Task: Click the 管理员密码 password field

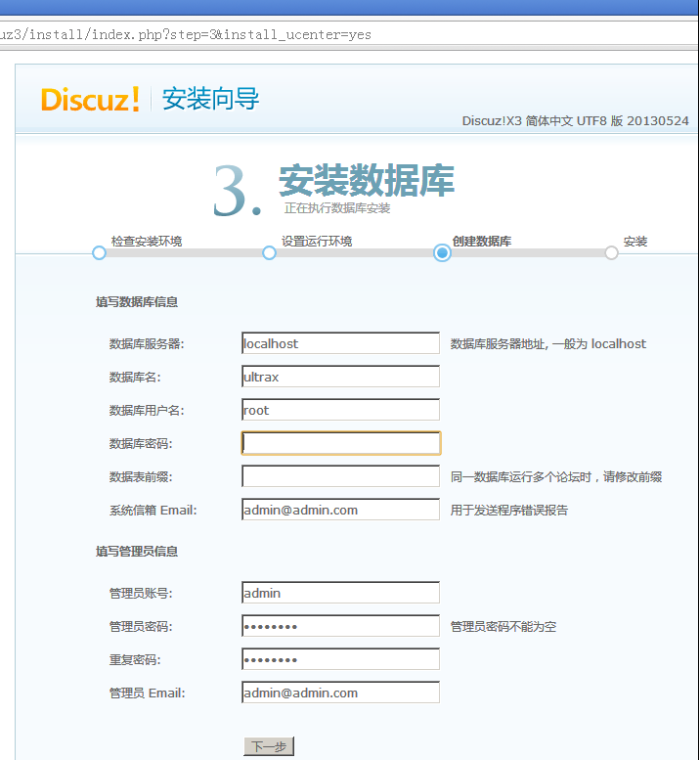Action: pos(340,626)
